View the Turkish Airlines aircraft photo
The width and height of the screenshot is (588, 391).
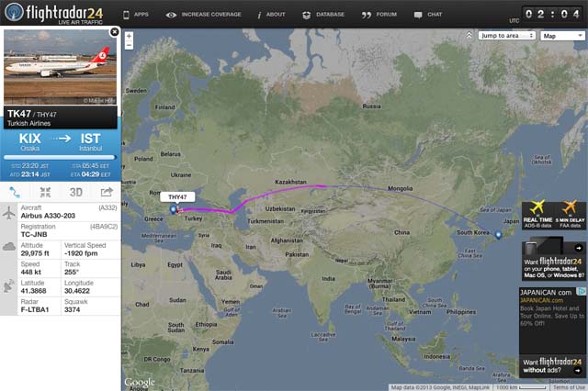[x=60, y=67]
